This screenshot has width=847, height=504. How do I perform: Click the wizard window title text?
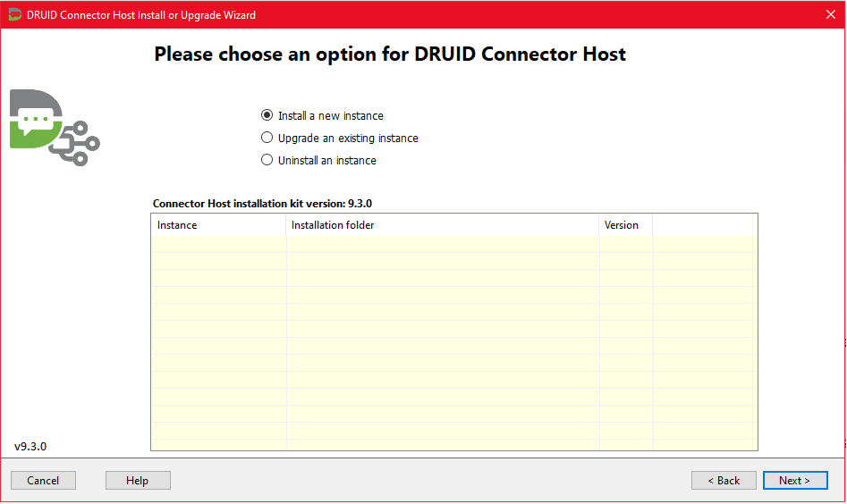coord(141,14)
